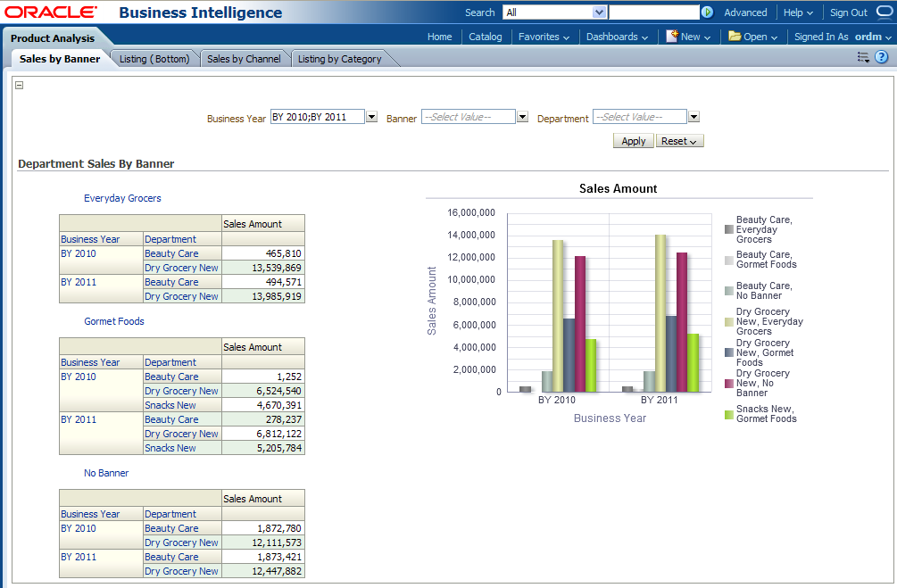Open the page options list icon

(862, 57)
